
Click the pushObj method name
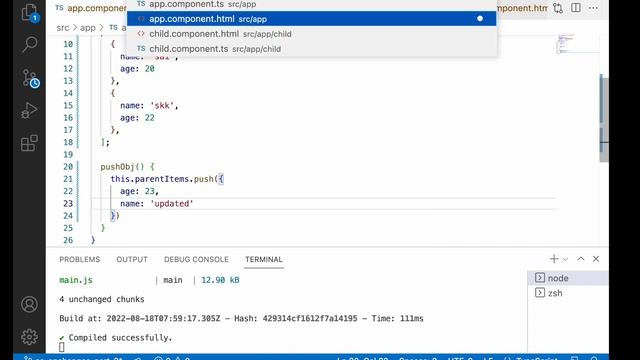tap(117, 167)
